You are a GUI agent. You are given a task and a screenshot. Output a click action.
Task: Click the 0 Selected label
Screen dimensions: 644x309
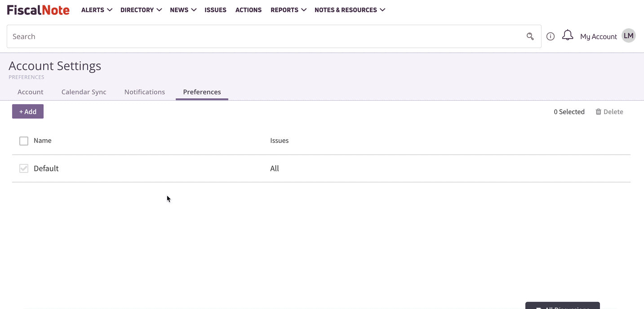(569, 112)
